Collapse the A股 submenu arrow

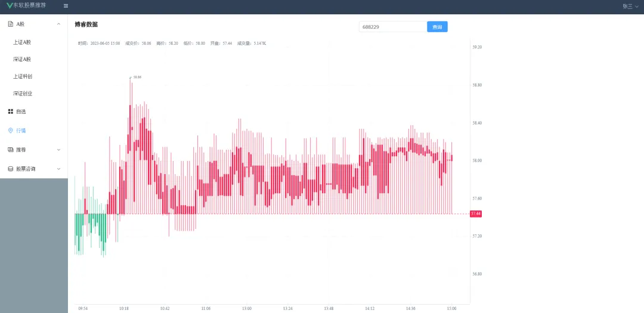pos(58,24)
